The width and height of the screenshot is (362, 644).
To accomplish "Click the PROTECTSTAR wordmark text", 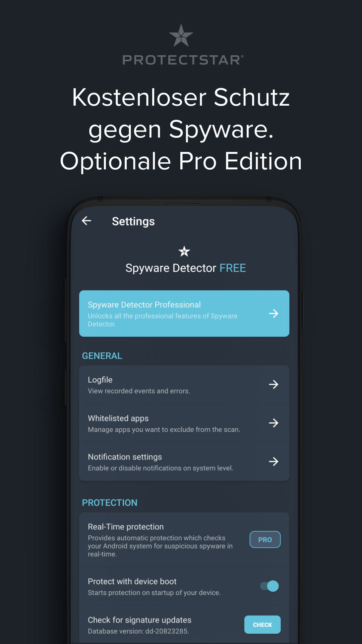I will coord(183,60).
